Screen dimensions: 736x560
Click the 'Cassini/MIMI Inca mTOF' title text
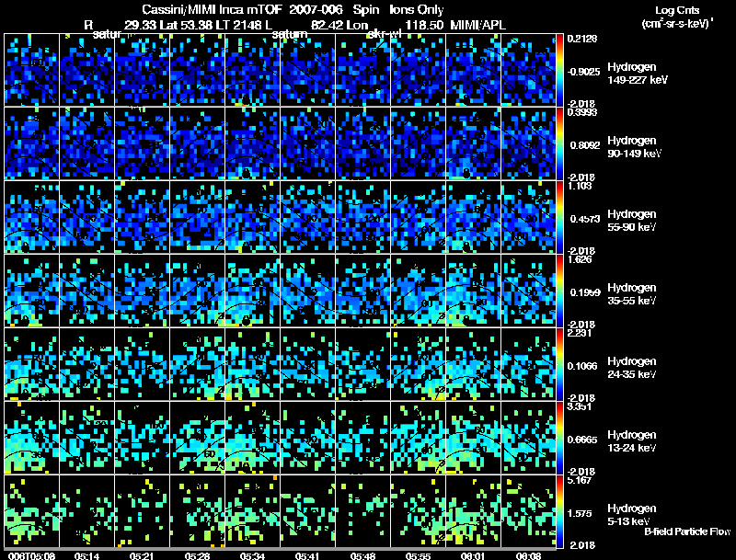(x=213, y=9)
